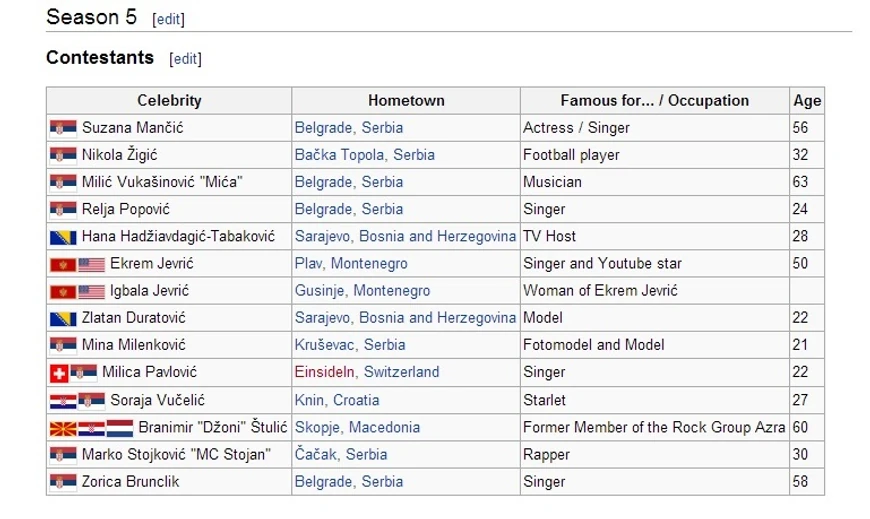Click the Swiss flag beside Milica Pavlović
This screenshot has width=870, height=519.
tap(59, 374)
